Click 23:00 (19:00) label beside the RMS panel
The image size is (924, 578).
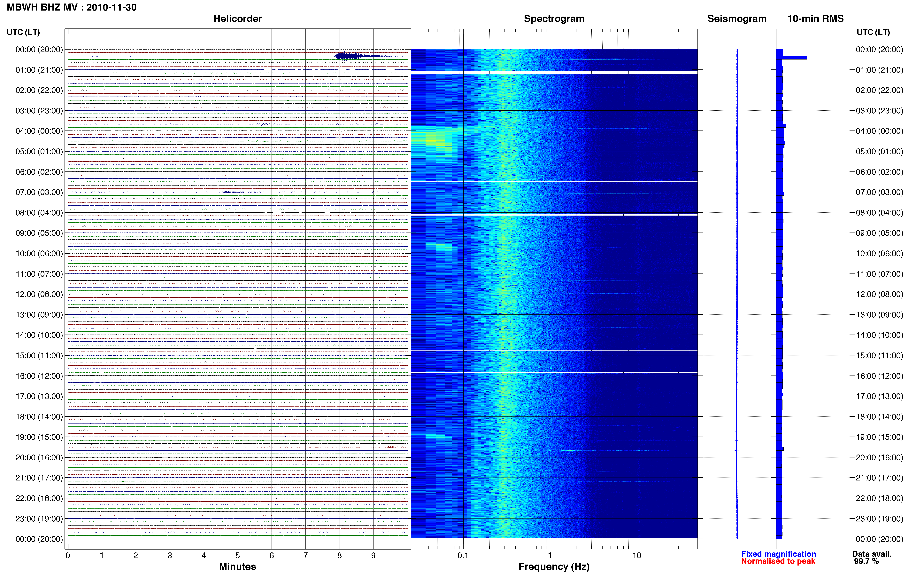(879, 519)
